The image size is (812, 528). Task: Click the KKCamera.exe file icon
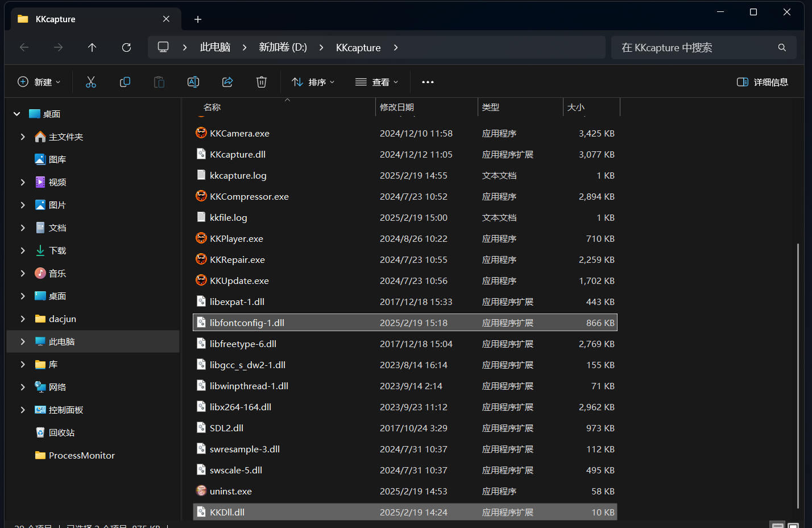[201, 133]
